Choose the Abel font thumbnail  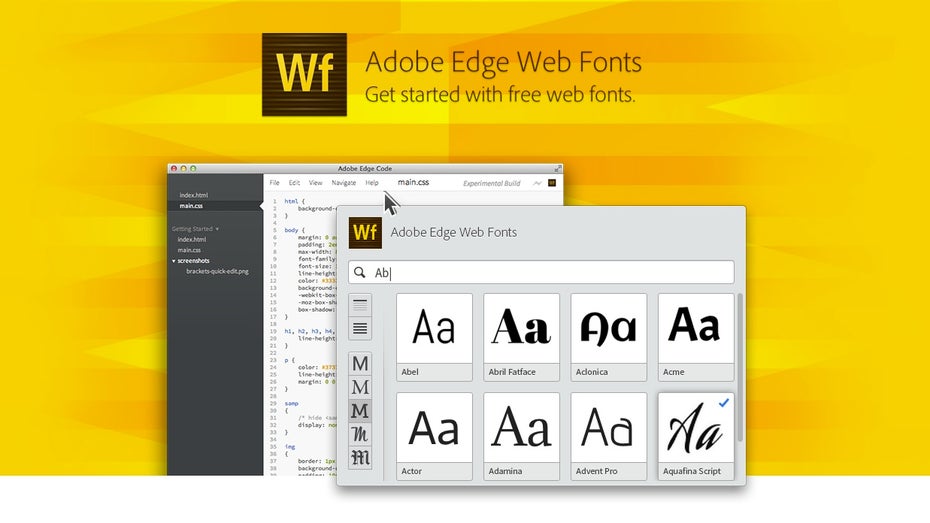434,337
